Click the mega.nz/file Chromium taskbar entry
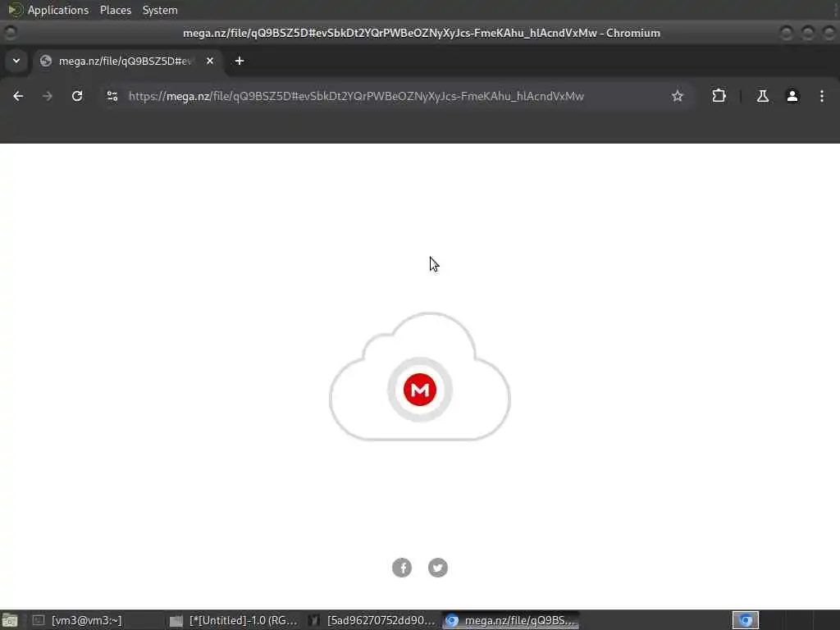This screenshot has height=630, width=840. 511,620
